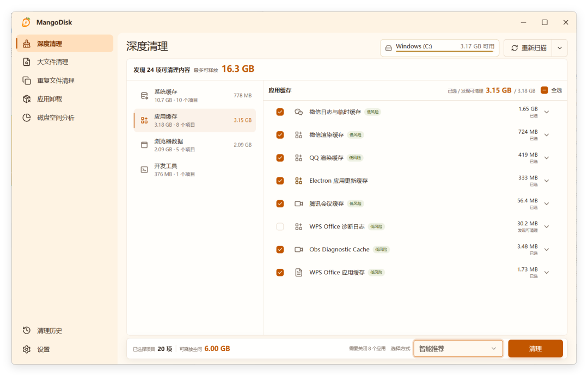Uncheck 微信日志与临时缓存 checkbox
588x376 pixels.
[x=280, y=112]
